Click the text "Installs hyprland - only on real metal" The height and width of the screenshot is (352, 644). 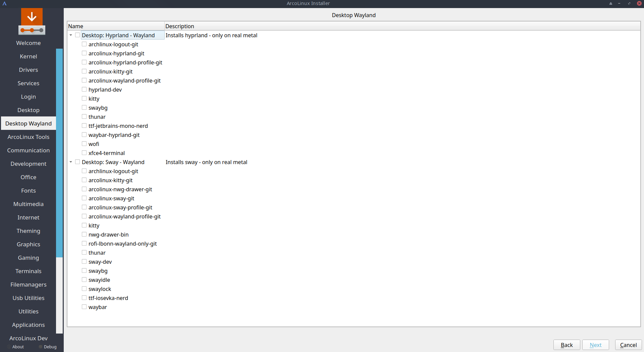[x=211, y=35]
